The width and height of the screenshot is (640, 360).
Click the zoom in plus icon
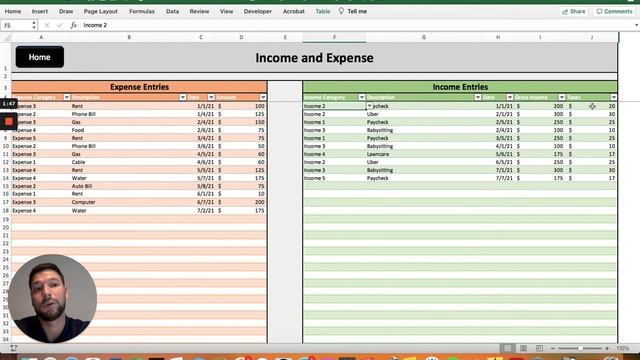coord(607,349)
